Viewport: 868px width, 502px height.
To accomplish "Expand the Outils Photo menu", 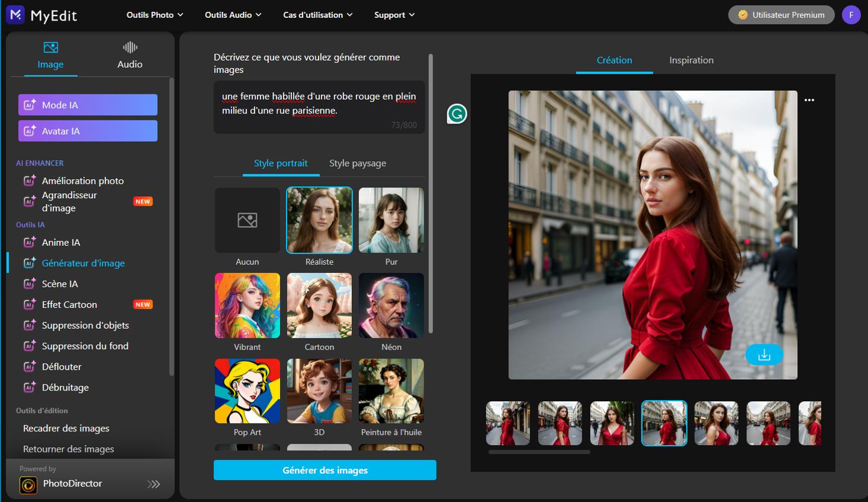I will [x=155, y=15].
